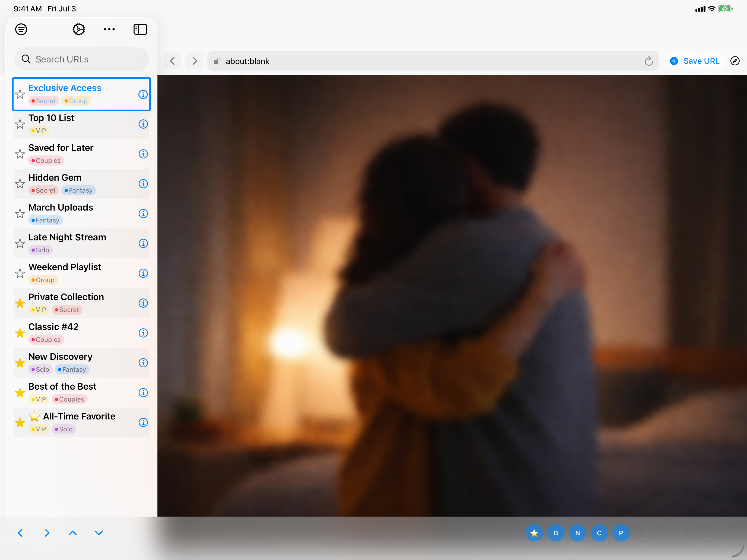
Task: Unfavorite the All-Time Favorite star
Action: click(20, 422)
